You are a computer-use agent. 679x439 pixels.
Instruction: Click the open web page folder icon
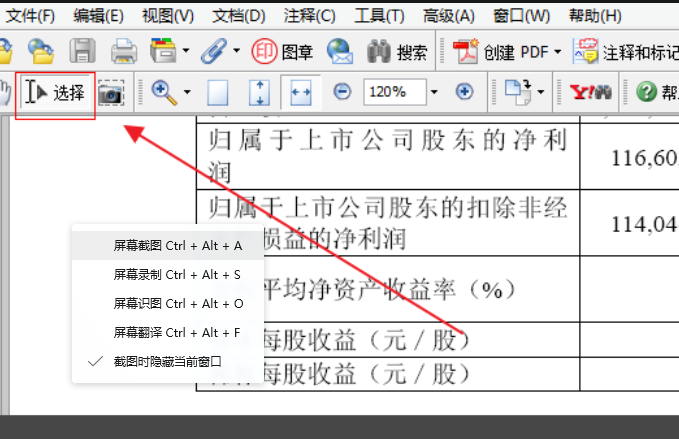tap(41, 52)
